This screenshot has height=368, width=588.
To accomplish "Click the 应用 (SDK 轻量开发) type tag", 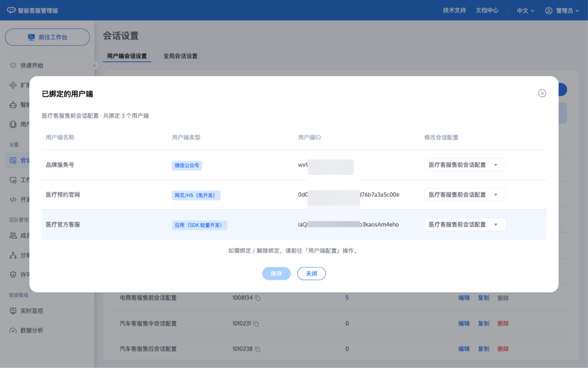I will pos(200,225).
